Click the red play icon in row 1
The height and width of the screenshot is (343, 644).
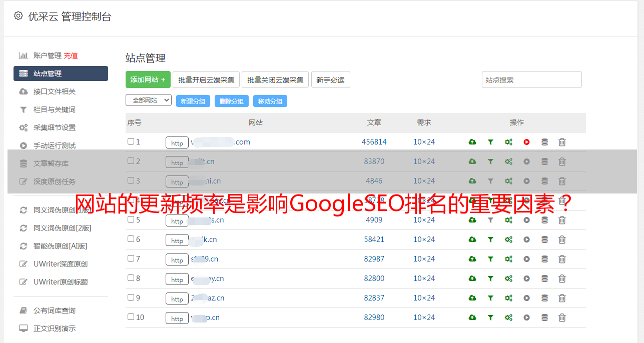(526, 142)
